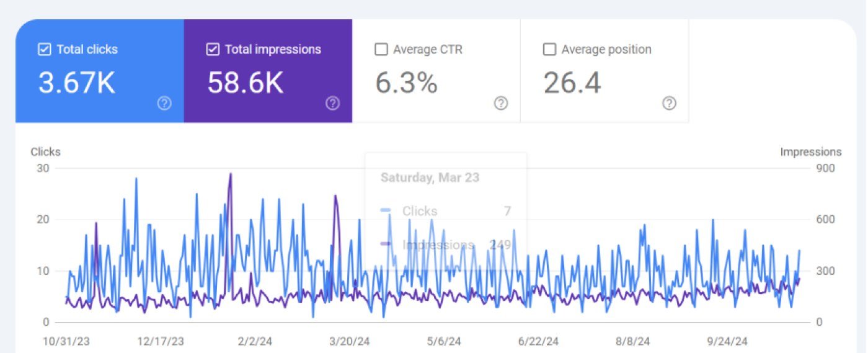Click the 6/22/24 date label
868x353 pixels.
point(538,341)
